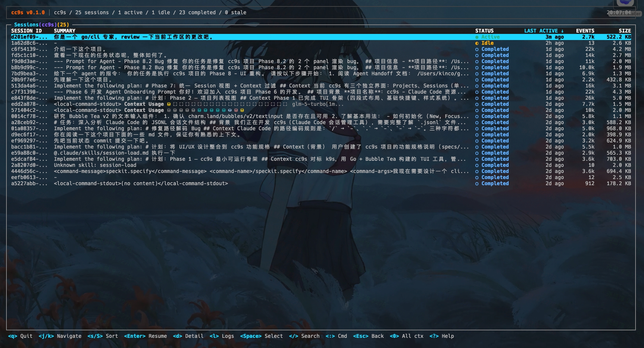This screenshot has height=348, width=644.
Task: Click session a5227abb no content row
Action: click(x=321, y=183)
